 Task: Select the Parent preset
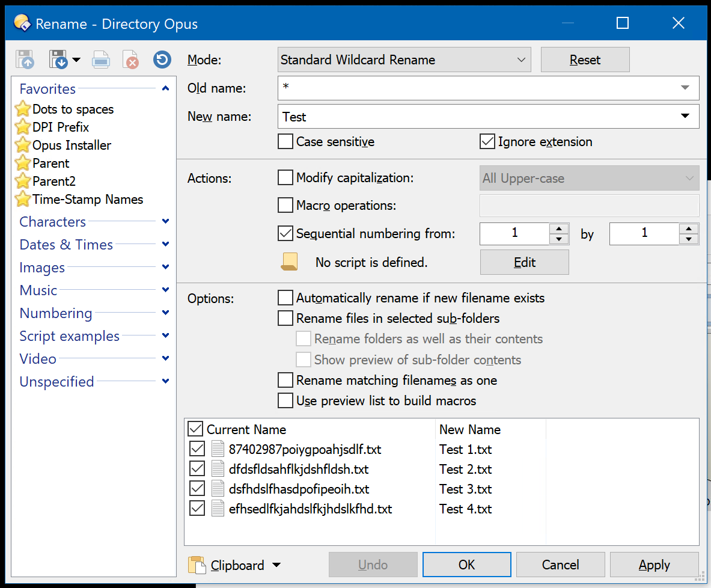[x=50, y=164]
